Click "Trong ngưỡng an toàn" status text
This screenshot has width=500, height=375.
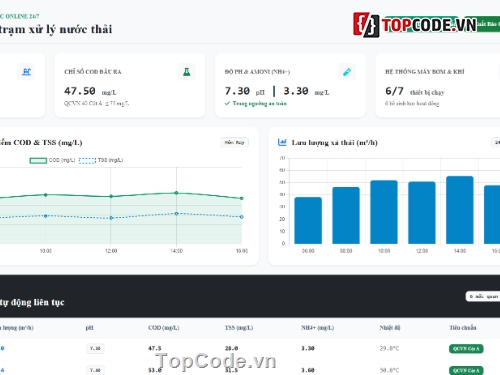pyautogui.click(x=259, y=103)
